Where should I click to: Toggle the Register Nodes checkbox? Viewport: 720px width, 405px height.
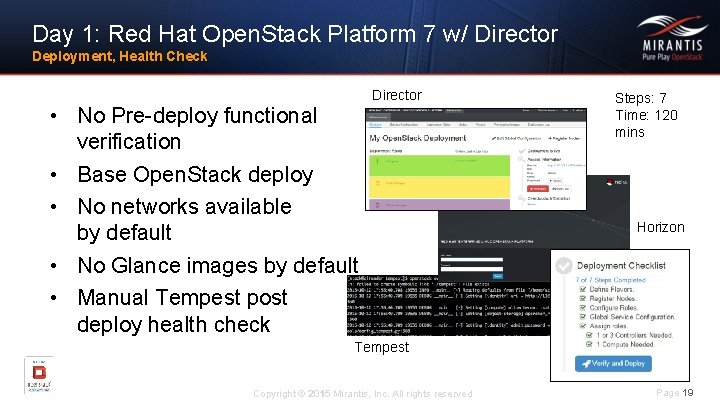click(583, 298)
